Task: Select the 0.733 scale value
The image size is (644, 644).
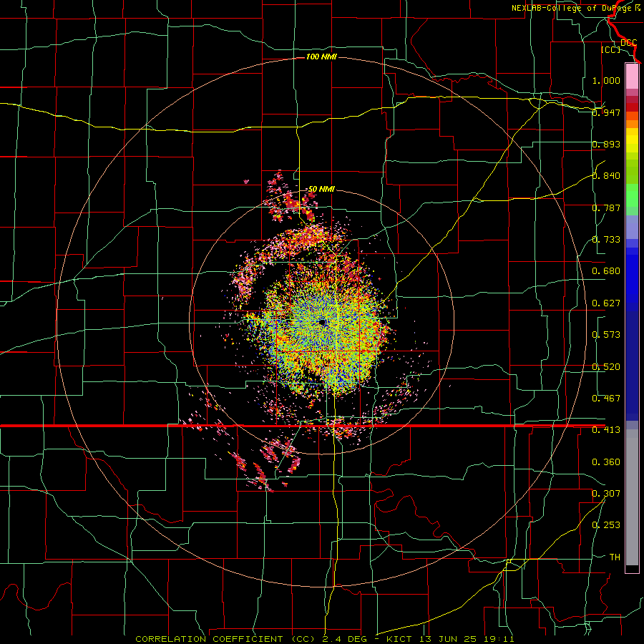Action: (x=606, y=240)
